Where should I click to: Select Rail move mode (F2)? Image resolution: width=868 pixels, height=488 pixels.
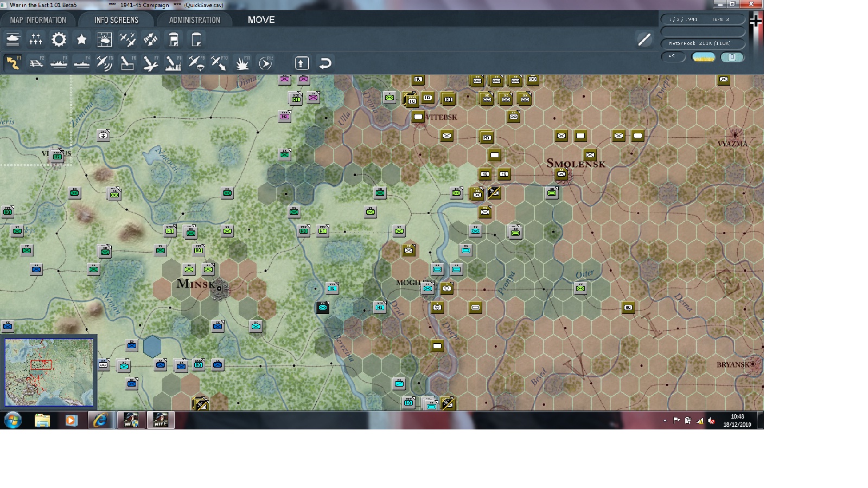(x=36, y=63)
